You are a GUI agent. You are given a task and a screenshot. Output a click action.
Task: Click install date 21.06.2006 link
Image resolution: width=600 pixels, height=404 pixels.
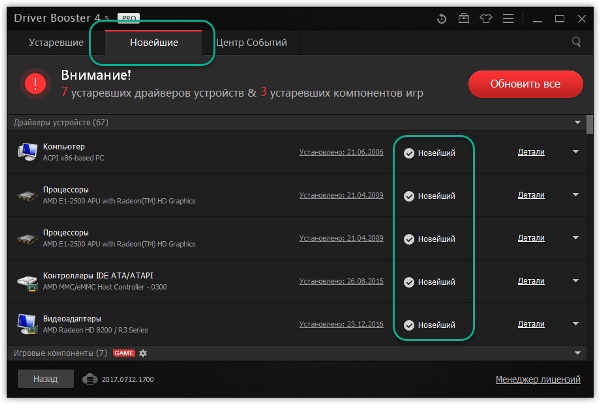[341, 152]
